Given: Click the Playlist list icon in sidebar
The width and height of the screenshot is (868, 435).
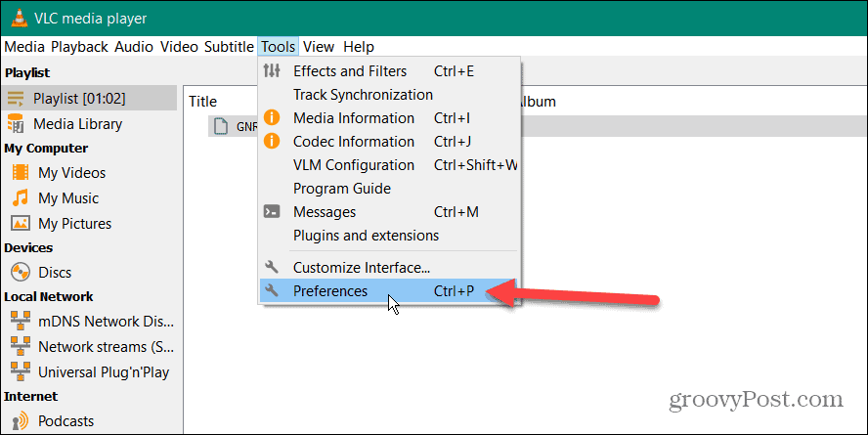Looking at the screenshot, I should coord(16,99).
